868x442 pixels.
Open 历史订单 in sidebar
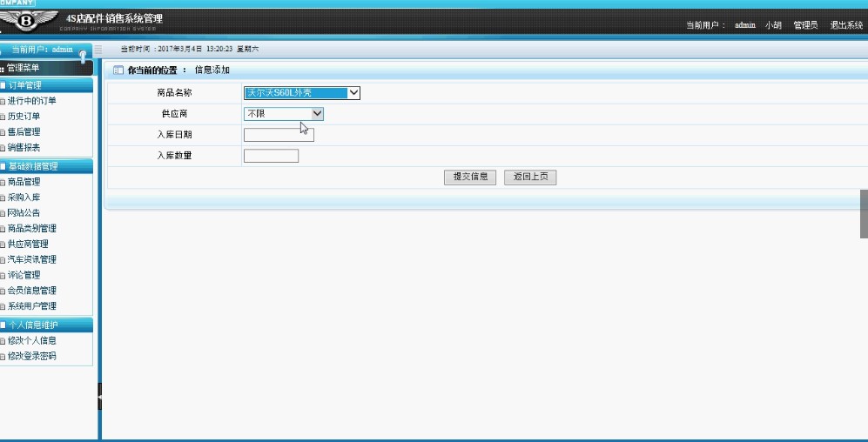(24, 117)
